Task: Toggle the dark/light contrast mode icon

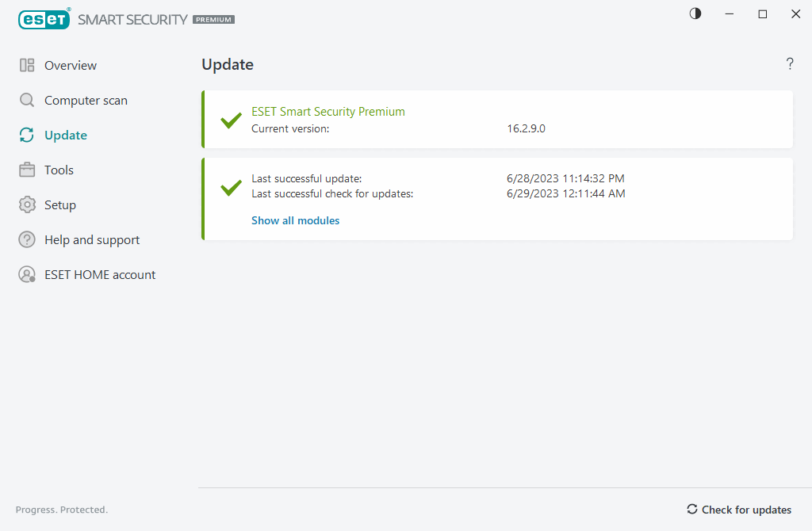Action: 695,14
